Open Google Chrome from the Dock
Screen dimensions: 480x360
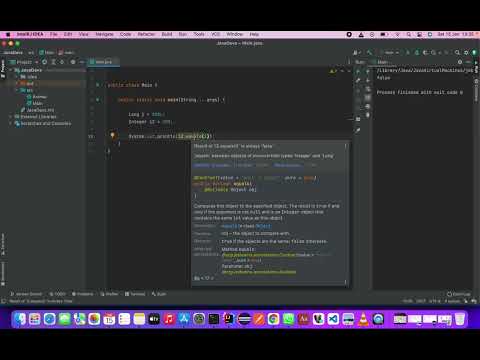point(273,319)
